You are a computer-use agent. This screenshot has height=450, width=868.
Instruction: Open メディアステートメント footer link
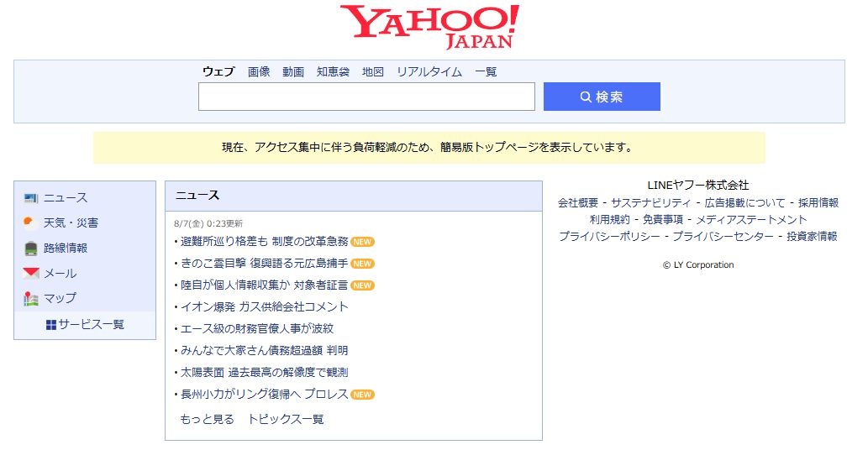752,219
